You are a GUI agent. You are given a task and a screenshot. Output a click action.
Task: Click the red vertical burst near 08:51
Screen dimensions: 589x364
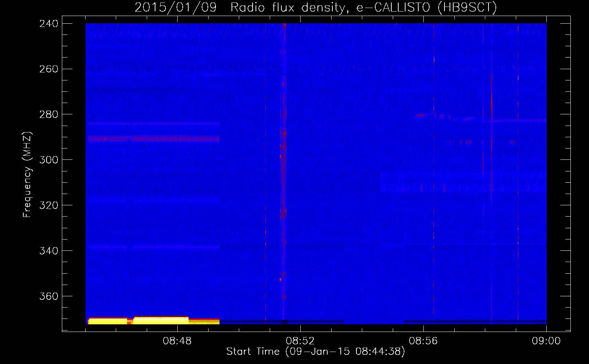(283, 173)
